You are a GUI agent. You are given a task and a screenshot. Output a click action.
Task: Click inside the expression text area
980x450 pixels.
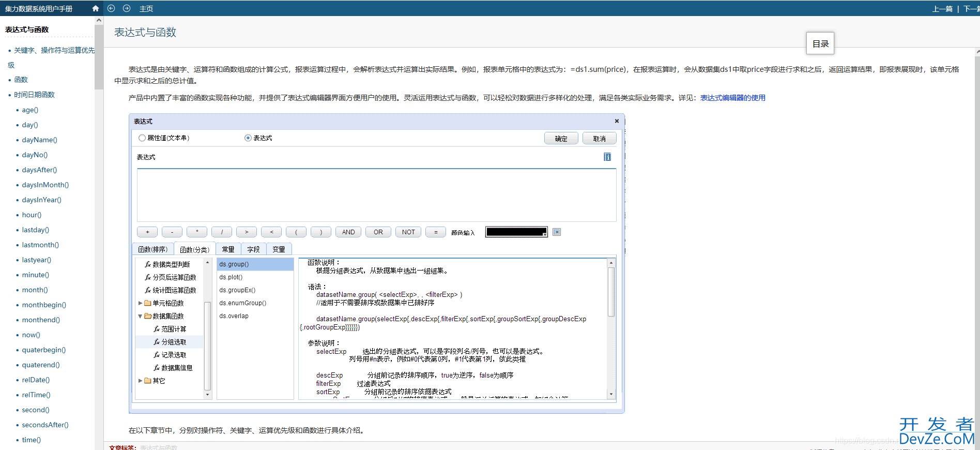coord(376,195)
